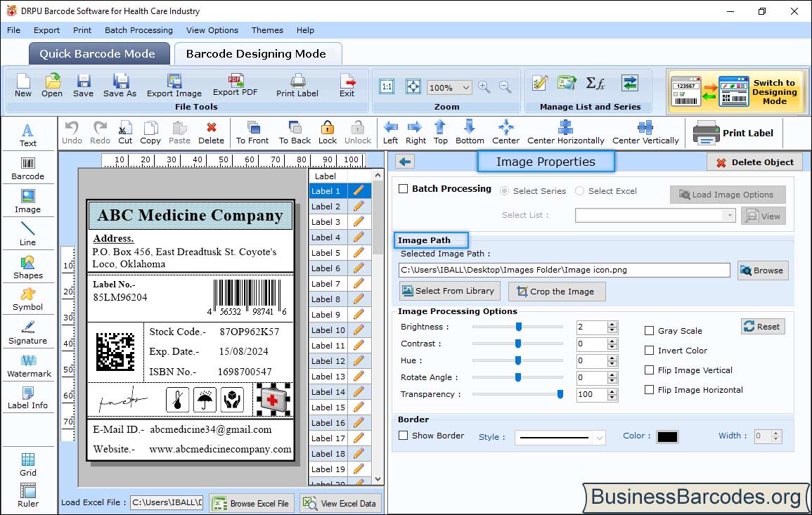Toggle the Grid display
Screen dimensions: 812x515
(x=28, y=464)
